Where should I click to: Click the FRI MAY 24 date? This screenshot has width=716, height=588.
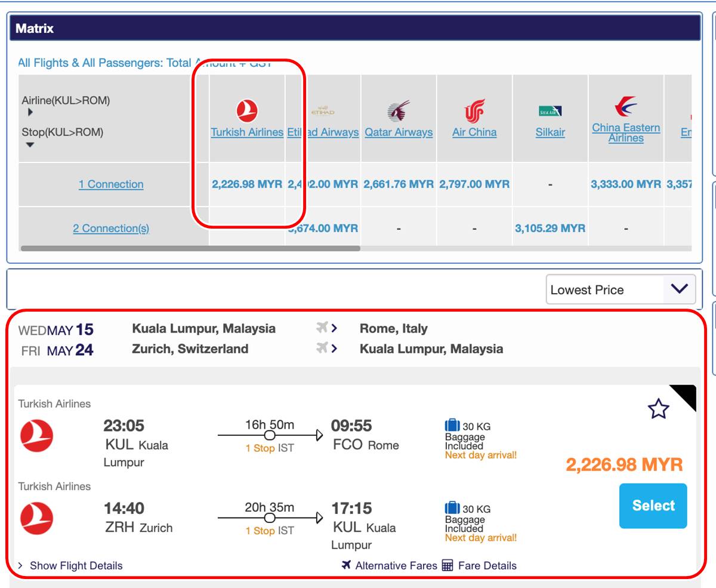pos(57,350)
